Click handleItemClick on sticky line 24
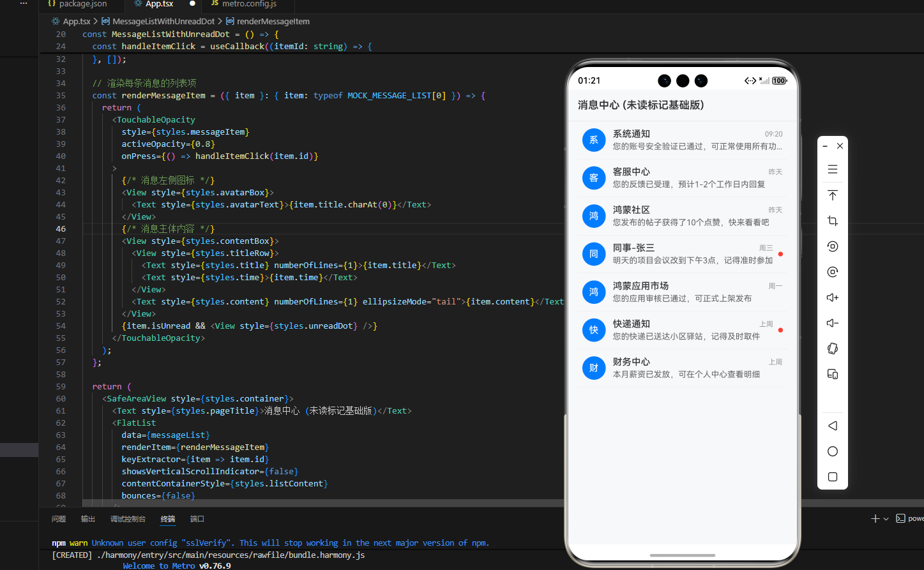This screenshot has width=924, height=570. coord(158,46)
